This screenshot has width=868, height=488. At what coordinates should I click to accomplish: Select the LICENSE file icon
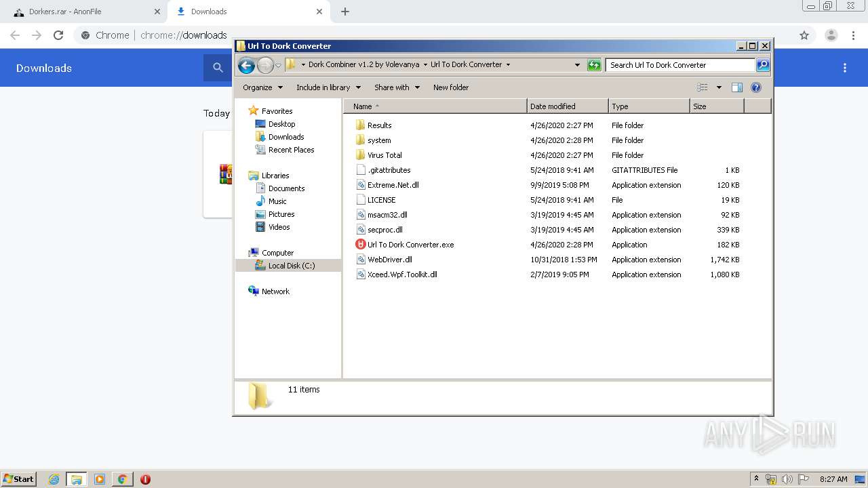coord(361,200)
